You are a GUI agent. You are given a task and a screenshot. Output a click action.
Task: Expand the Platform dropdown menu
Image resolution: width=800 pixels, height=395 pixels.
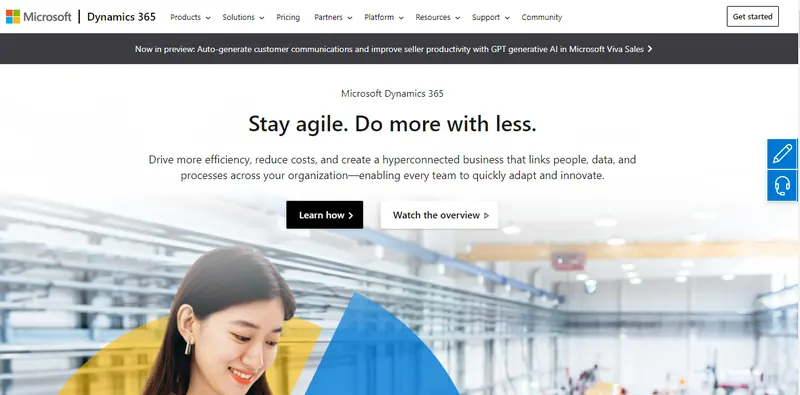point(384,17)
